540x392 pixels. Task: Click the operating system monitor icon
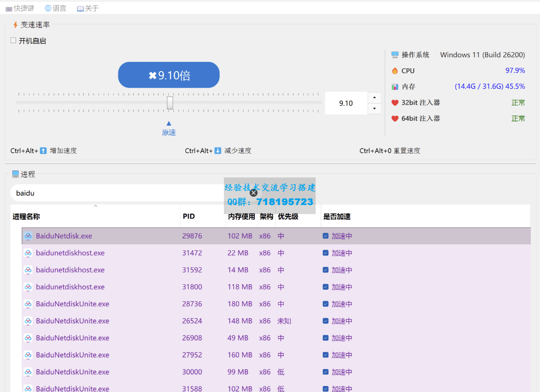pyautogui.click(x=395, y=55)
